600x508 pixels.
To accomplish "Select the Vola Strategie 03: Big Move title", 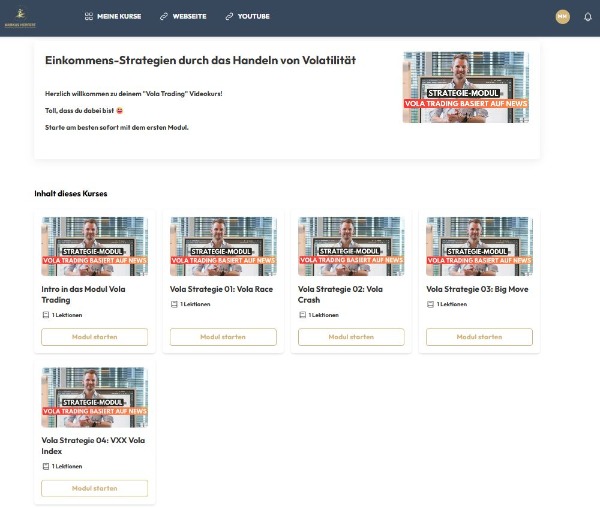I will (x=477, y=289).
